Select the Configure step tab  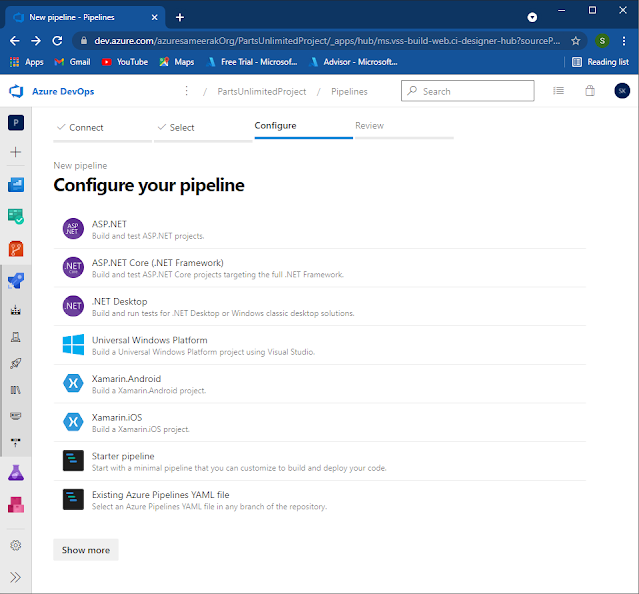pyautogui.click(x=304, y=126)
